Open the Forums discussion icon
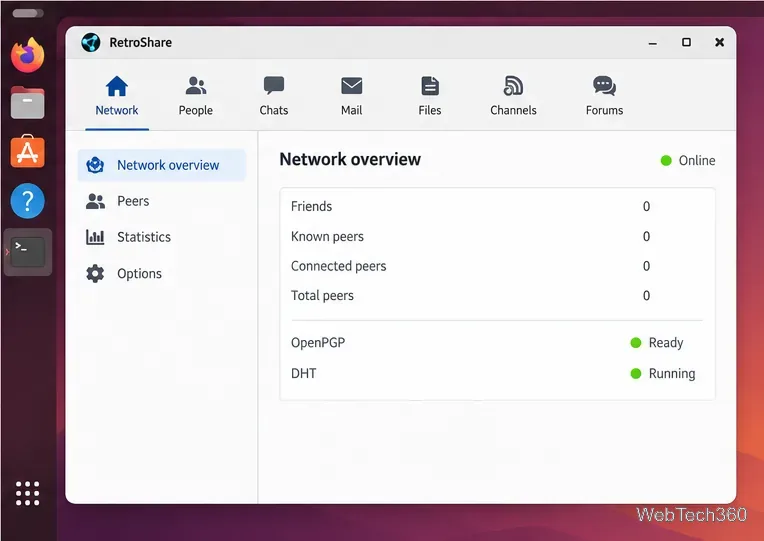 click(604, 86)
